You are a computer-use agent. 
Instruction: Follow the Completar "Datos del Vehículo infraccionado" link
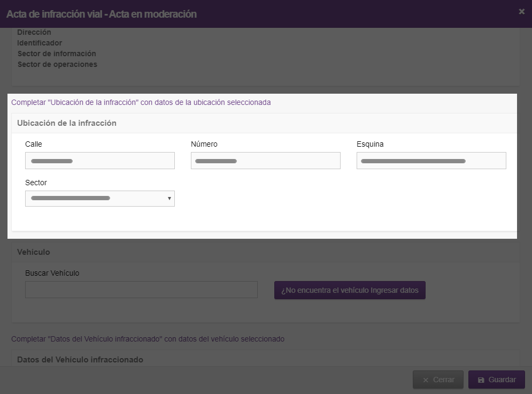(x=148, y=339)
